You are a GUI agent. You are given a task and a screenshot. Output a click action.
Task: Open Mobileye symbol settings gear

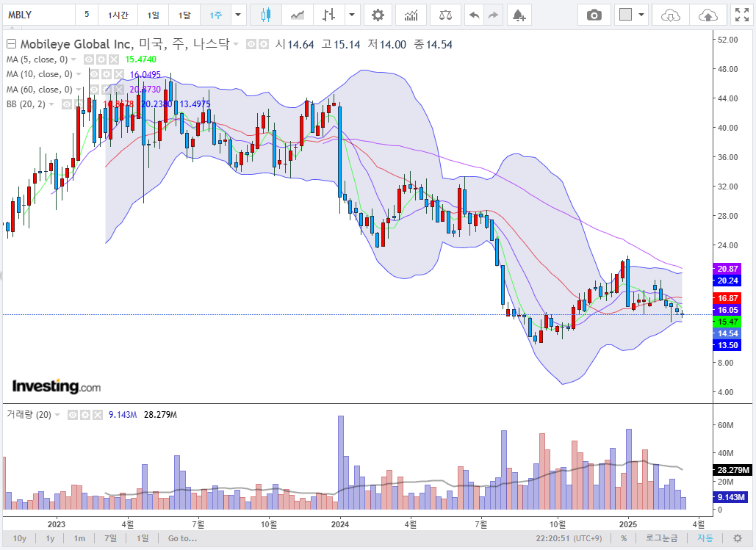coord(263,44)
